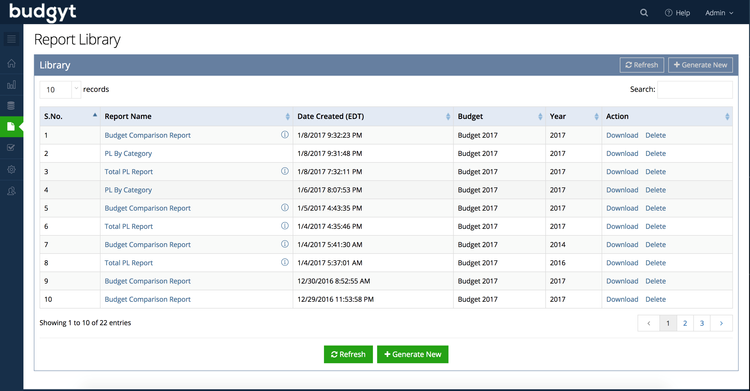Select pagination page 3

point(702,323)
